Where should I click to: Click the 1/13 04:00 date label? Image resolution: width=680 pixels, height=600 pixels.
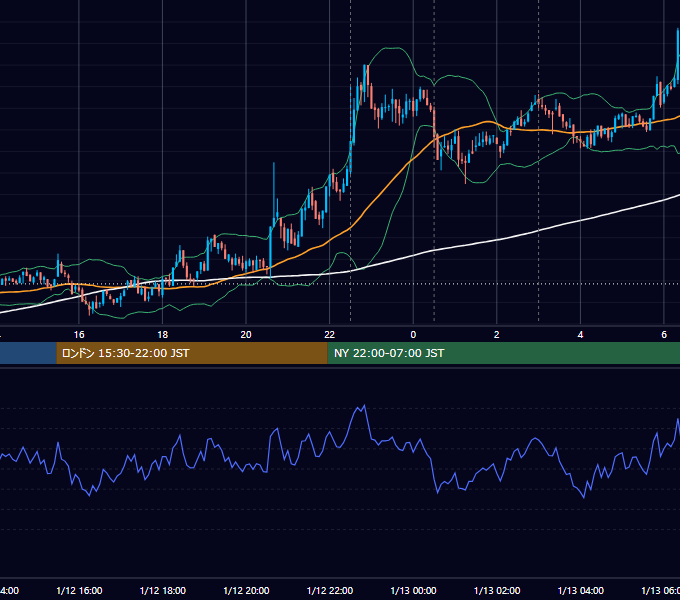[581, 590]
